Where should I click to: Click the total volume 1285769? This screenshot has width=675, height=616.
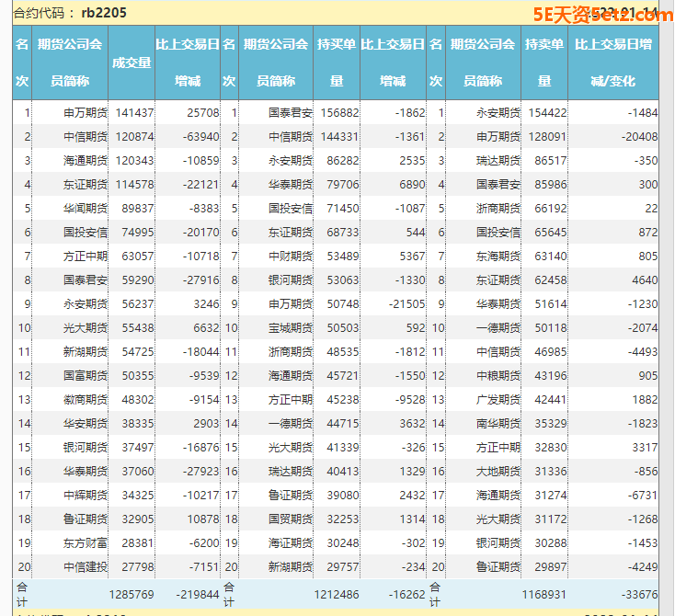coord(132,595)
